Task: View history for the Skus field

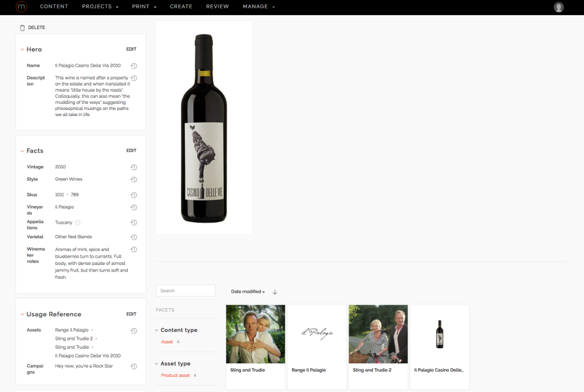Action: pyautogui.click(x=134, y=195)
